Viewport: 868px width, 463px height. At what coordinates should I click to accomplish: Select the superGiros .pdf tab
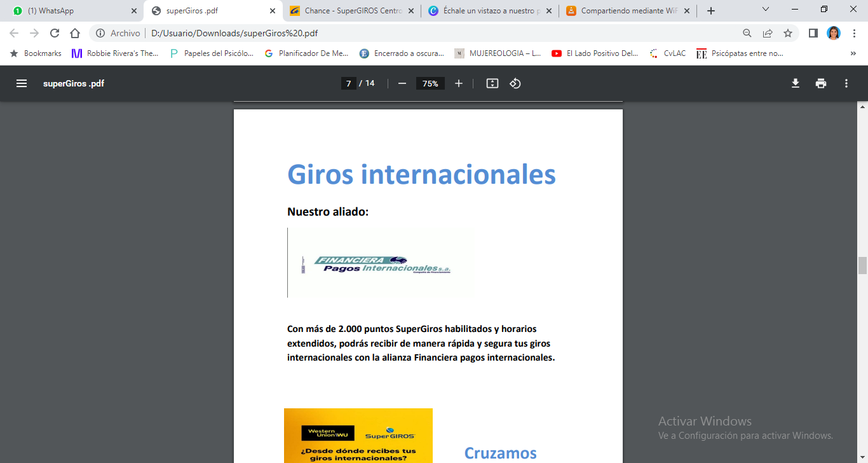point(213,11)
